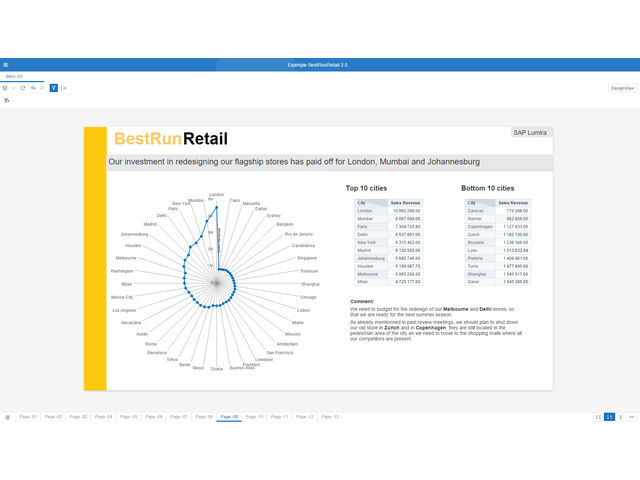Click the fit-to-screen icon at bottom right

click(598, 416)
